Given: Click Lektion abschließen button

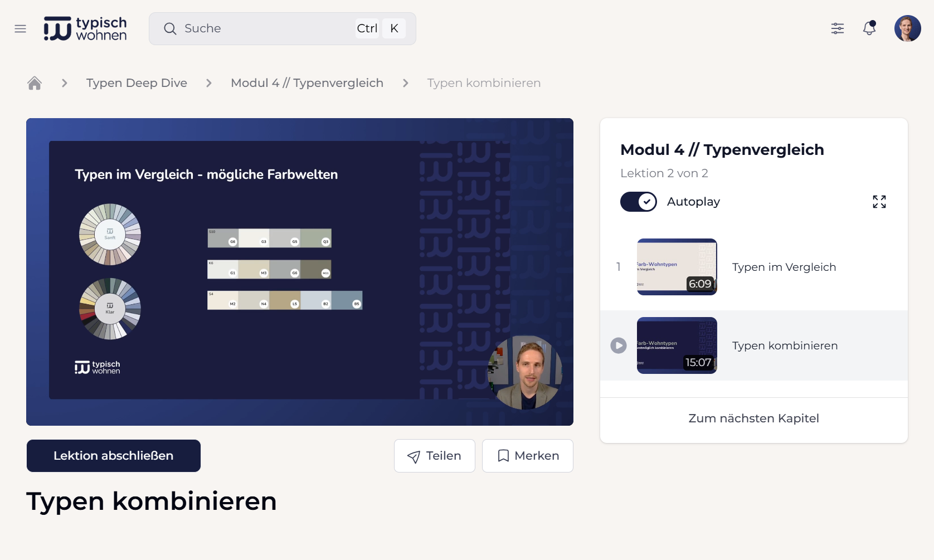Looking at the screenshot, I should click(x=114, y=456).
